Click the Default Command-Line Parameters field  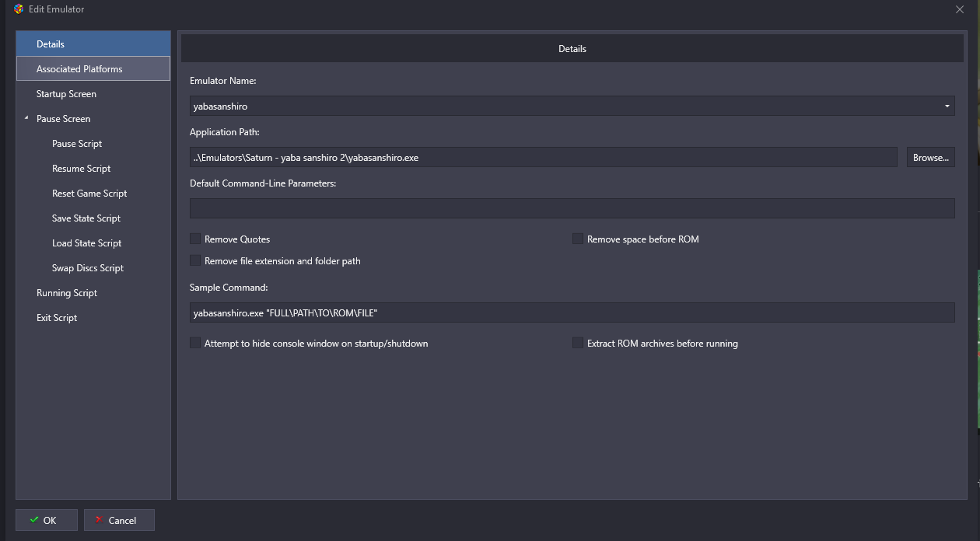572,208
